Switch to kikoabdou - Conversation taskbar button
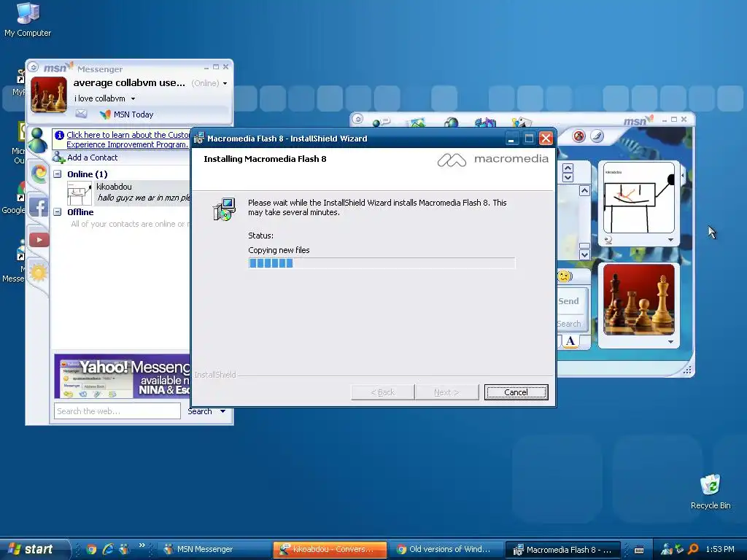Viewport: 747px width, 560px height. pos(330,550)
